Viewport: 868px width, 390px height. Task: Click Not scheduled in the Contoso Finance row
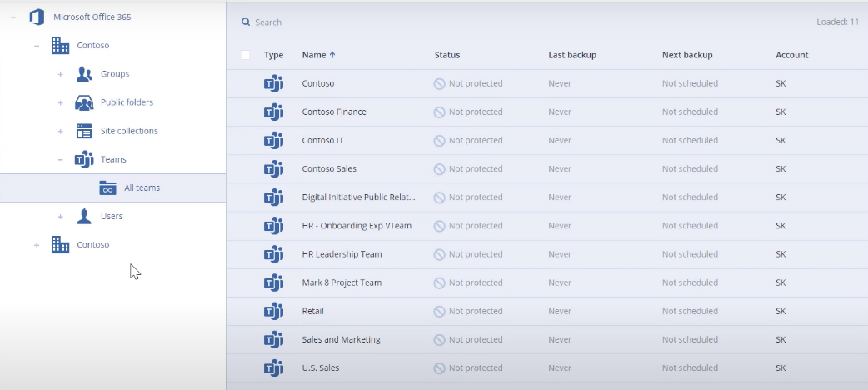(690, 112)
